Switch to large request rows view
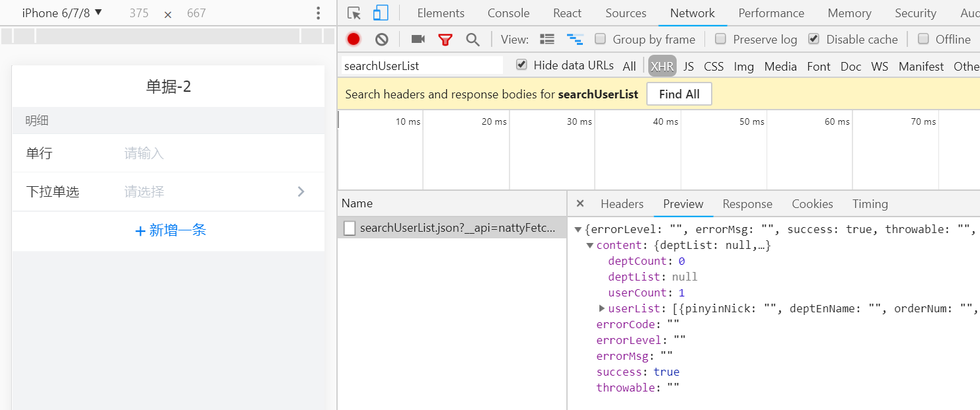 pyautogui.click(x=547, y=40)
